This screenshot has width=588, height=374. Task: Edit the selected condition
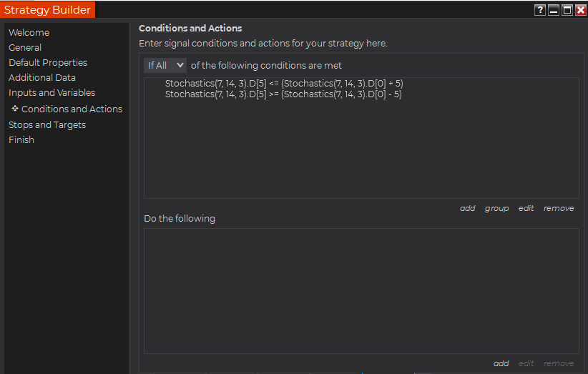click(x=526, y=208)
